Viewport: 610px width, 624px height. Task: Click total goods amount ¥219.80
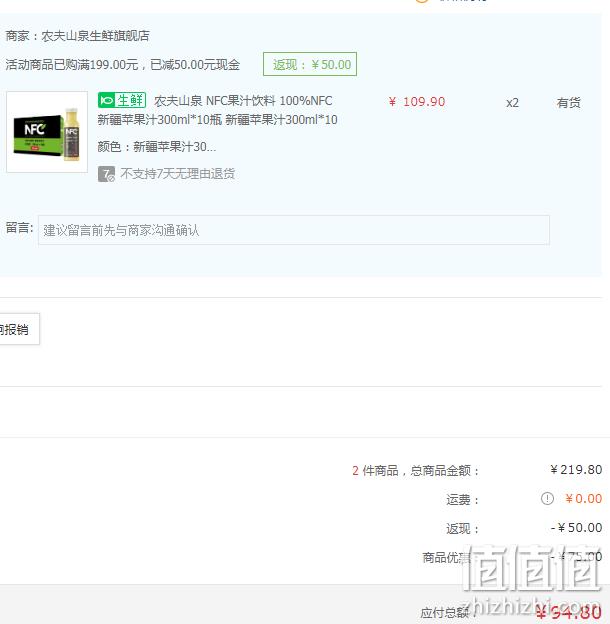pos(576,470)
